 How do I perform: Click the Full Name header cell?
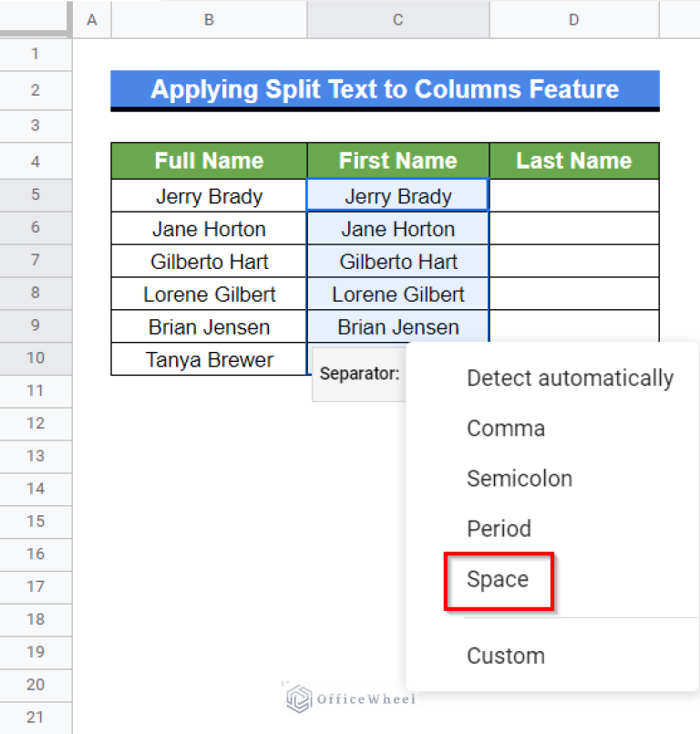pos(209,161)
